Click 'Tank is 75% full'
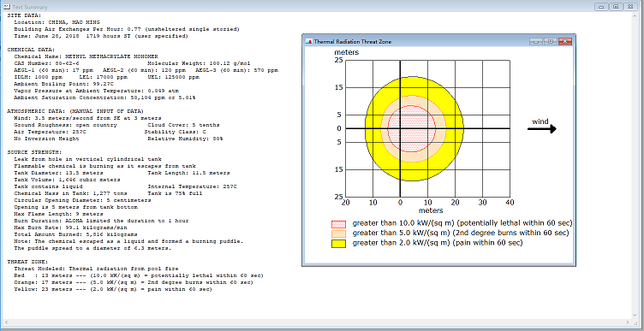 [175, 193]
